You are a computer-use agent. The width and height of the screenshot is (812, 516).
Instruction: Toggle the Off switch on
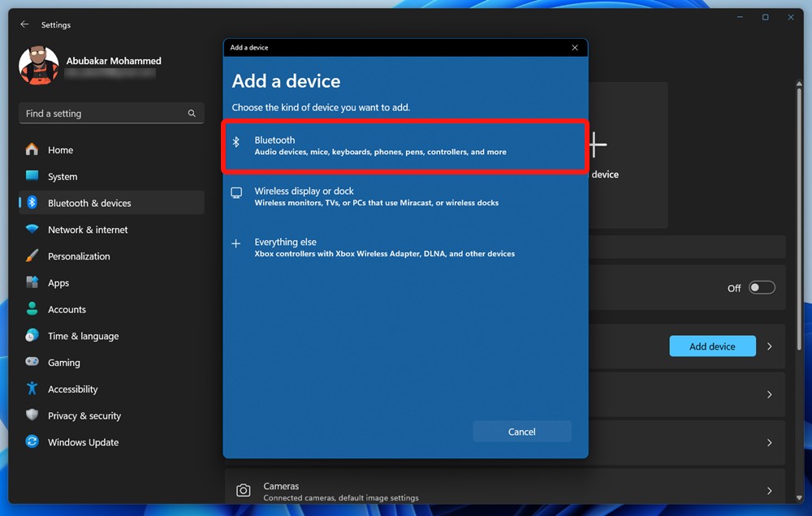tap(762, 287)
